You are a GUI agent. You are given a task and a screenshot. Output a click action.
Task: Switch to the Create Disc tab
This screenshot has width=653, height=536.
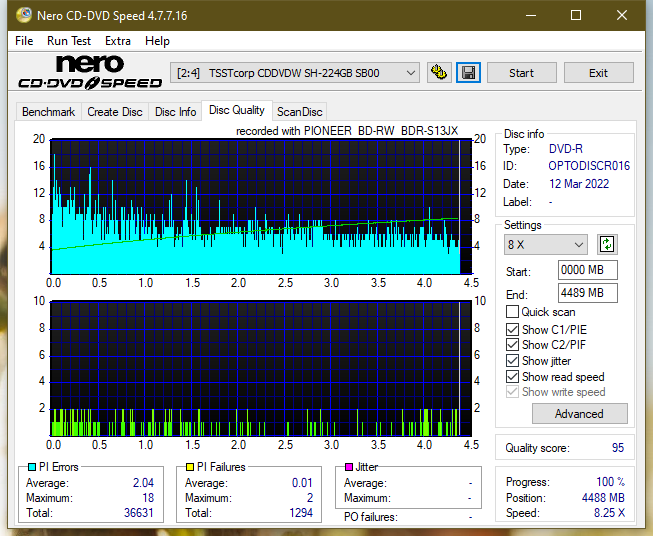(115, 112)
